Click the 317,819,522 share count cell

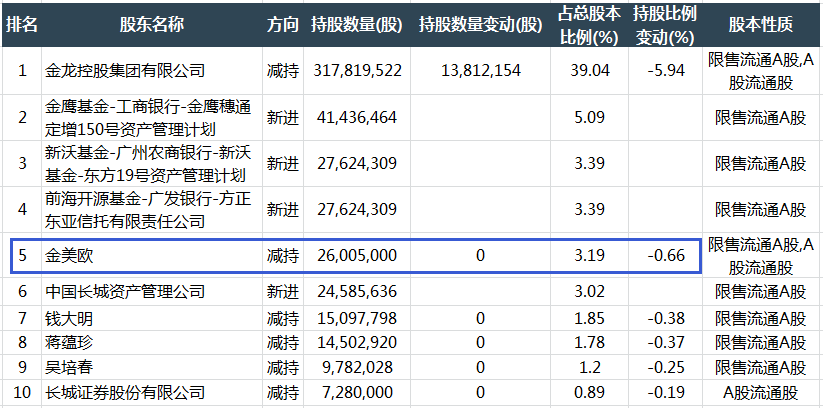click(x=357, y=71)
